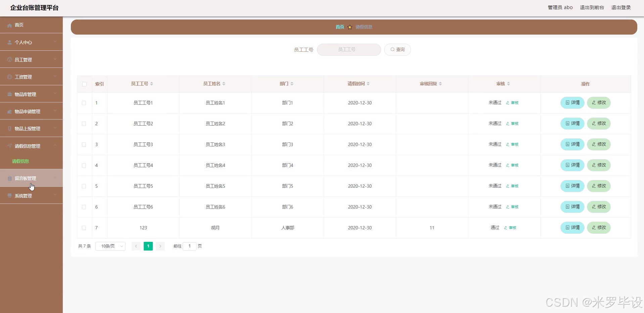The image size is (644, 313).
Task: Check the checkbox for row 1
Action: (84, 103)
